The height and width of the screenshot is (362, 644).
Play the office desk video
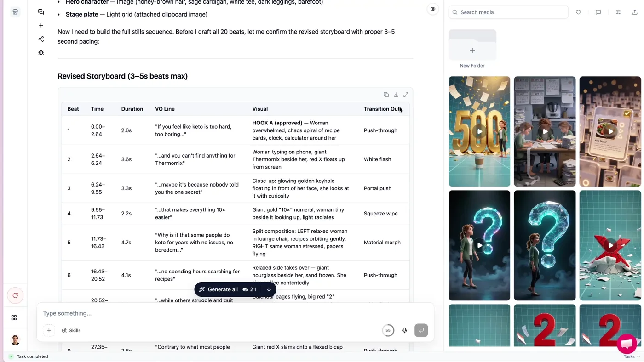tap(545, 131)
